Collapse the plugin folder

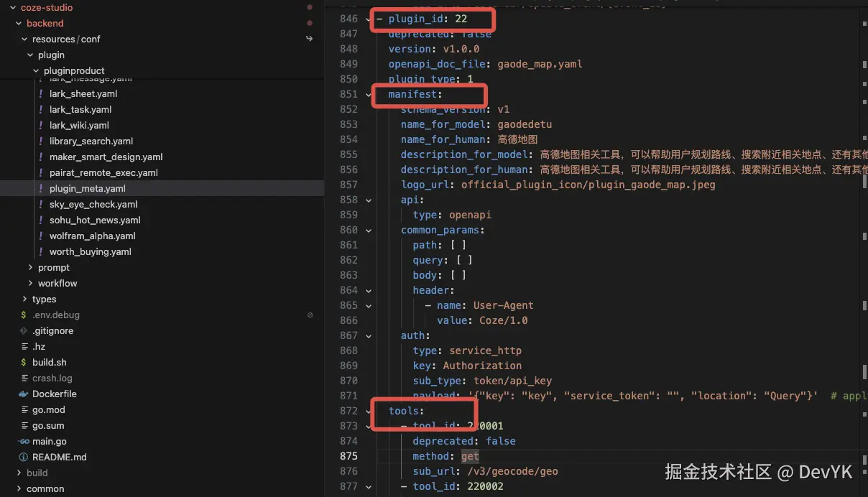coord(30,55)
